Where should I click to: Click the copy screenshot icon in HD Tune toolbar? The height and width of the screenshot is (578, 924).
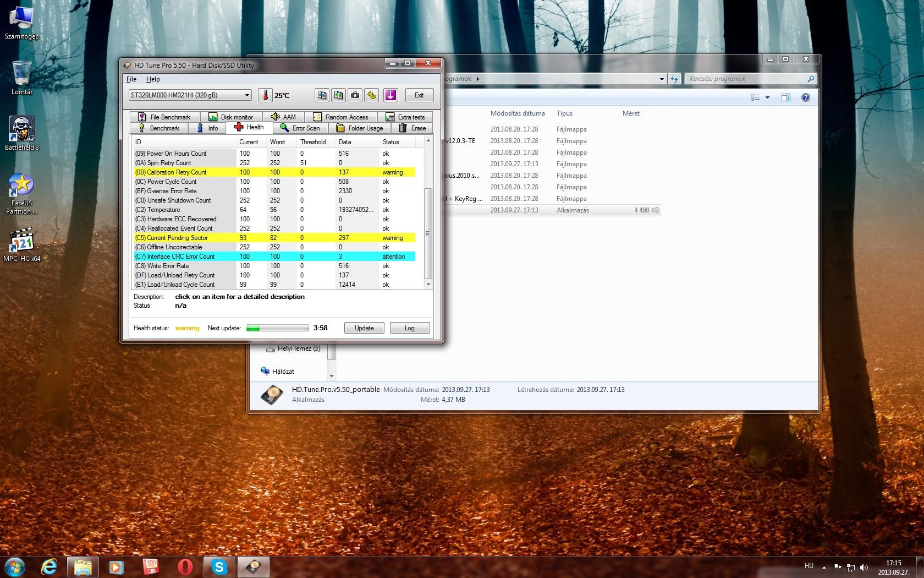pos(339,95)
